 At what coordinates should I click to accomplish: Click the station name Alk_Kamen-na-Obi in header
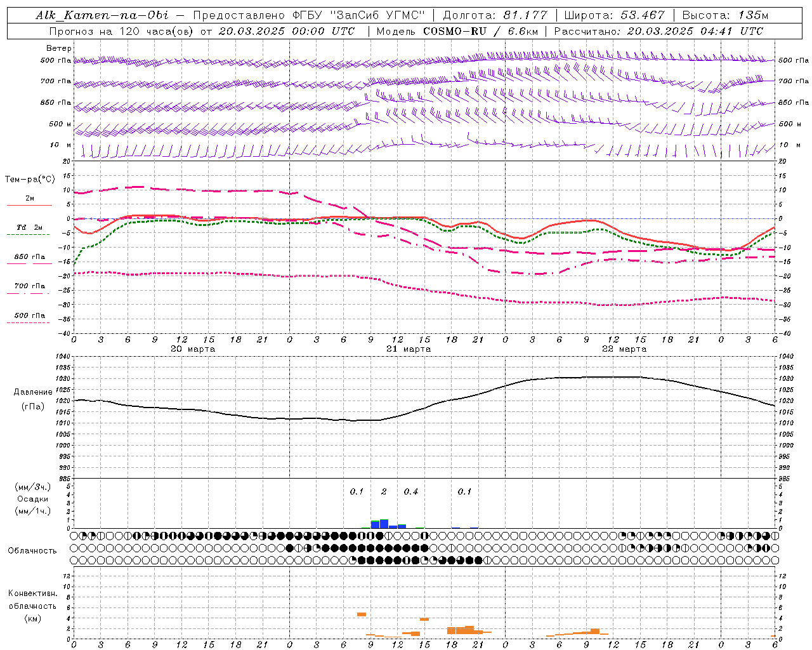click(x=102, y=15)
